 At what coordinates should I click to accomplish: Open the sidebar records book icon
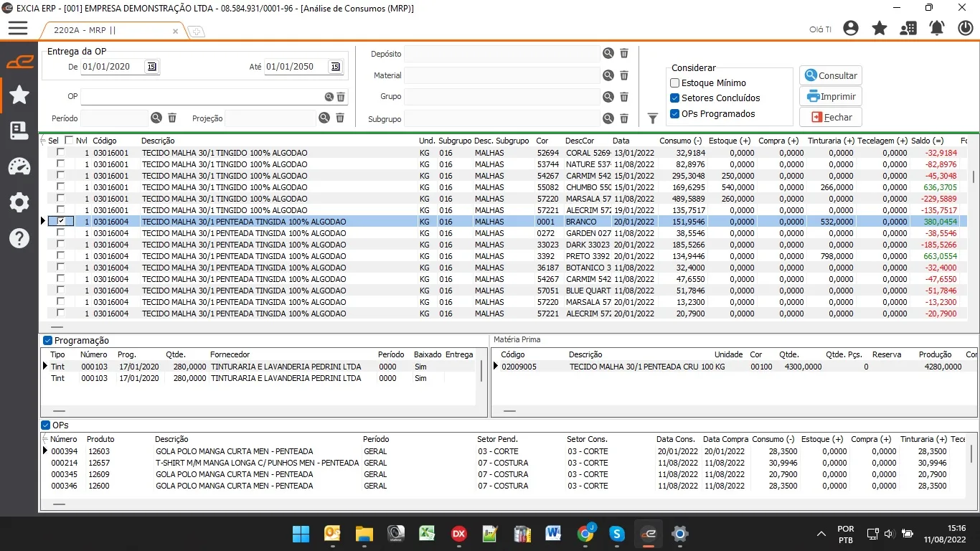coord(19,131)
